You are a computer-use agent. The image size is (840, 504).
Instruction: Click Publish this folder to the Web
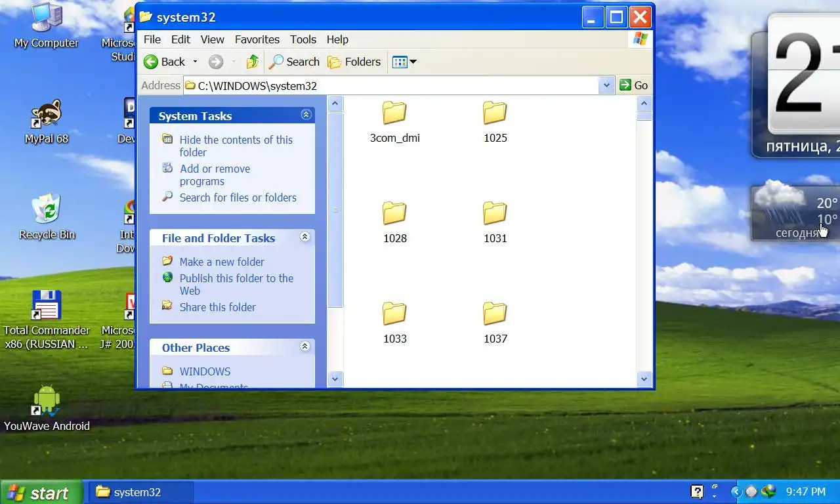[x=236, y=284]
